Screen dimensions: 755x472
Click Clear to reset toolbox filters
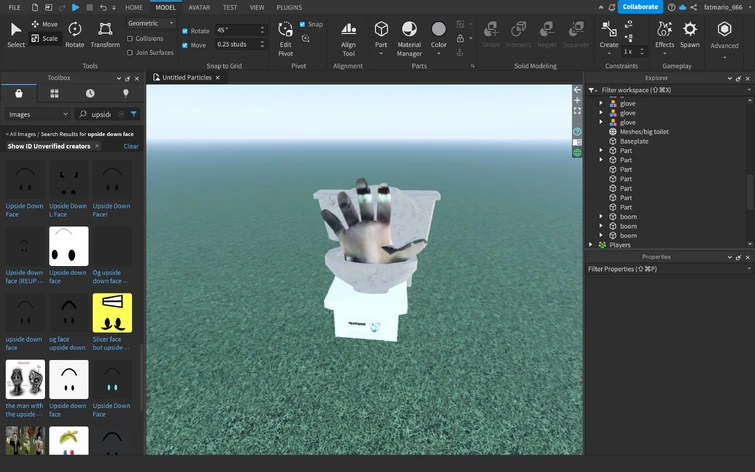pos(131,146)
